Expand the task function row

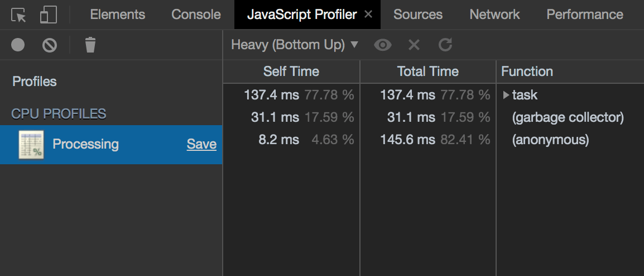click(506, 95)
